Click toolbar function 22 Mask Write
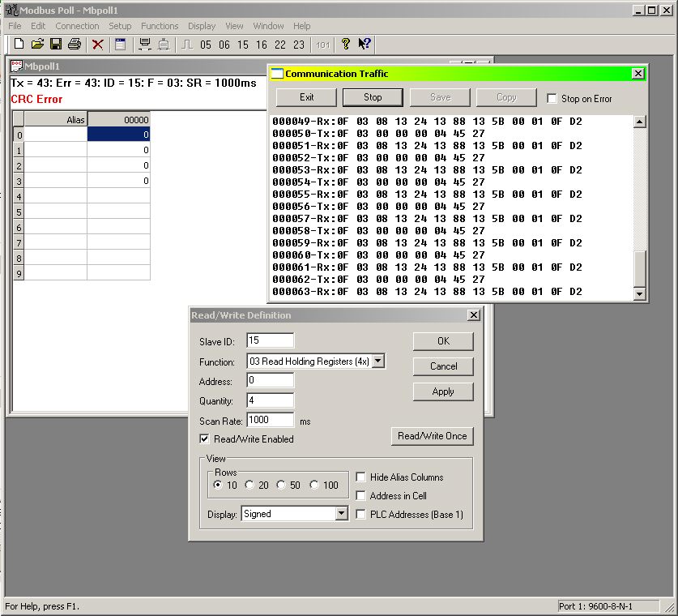 click(279, 45)
